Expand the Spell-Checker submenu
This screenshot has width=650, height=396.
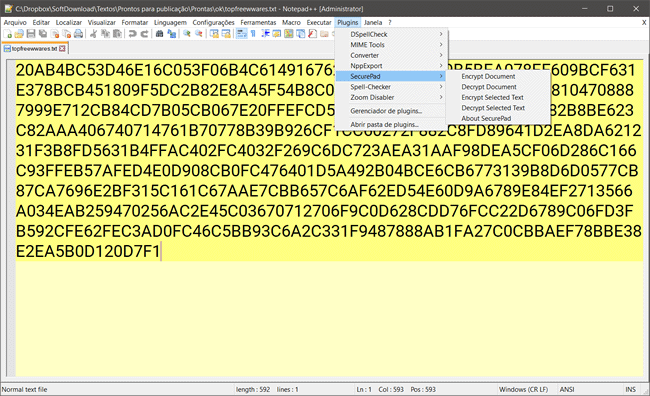[390, 87]
